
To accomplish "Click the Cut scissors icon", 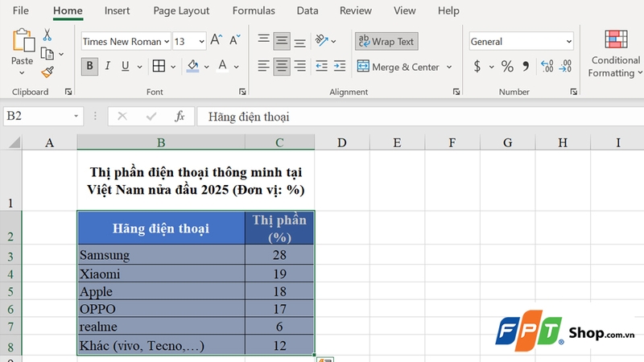I will pyautogui.click(x=47, y=35).
